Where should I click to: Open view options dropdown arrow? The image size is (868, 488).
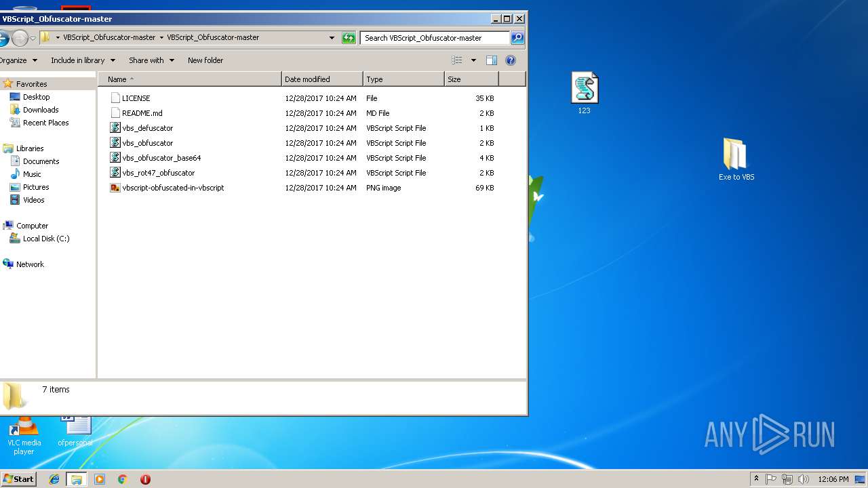473,60
